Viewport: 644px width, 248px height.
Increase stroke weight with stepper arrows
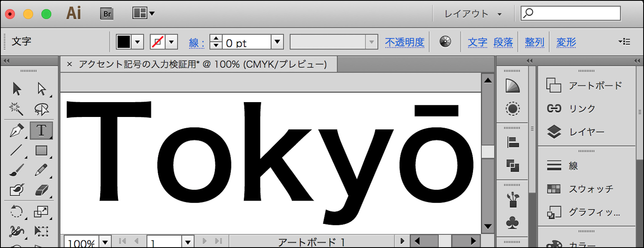pyautogui.click(x=216, y=39)
